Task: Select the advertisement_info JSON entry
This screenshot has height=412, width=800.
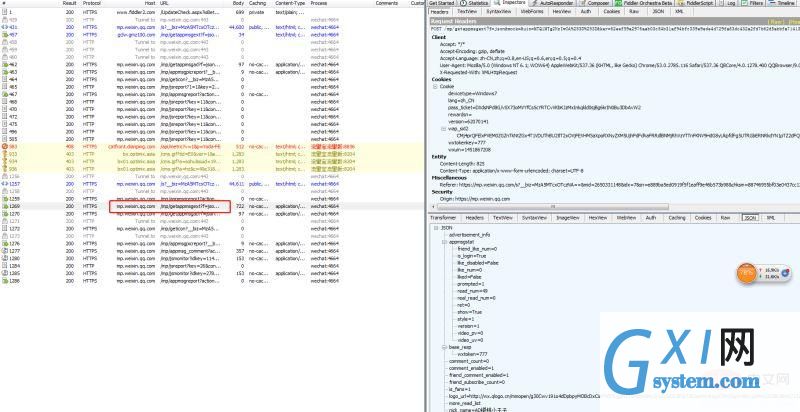Action: point(469,235)
